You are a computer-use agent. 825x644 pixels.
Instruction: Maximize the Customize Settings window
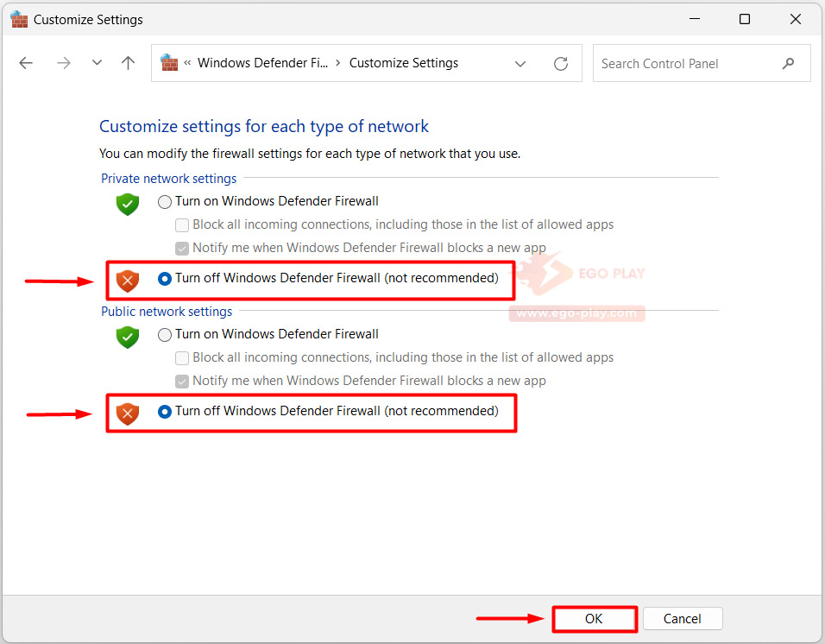(x=745, y=19)
